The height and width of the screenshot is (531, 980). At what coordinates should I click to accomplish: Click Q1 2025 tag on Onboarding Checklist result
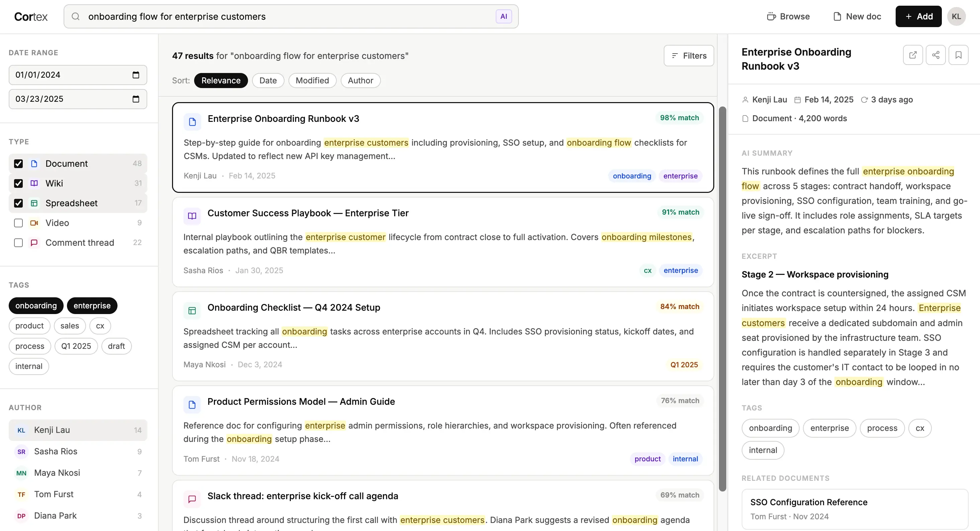[x=684, y=365]
